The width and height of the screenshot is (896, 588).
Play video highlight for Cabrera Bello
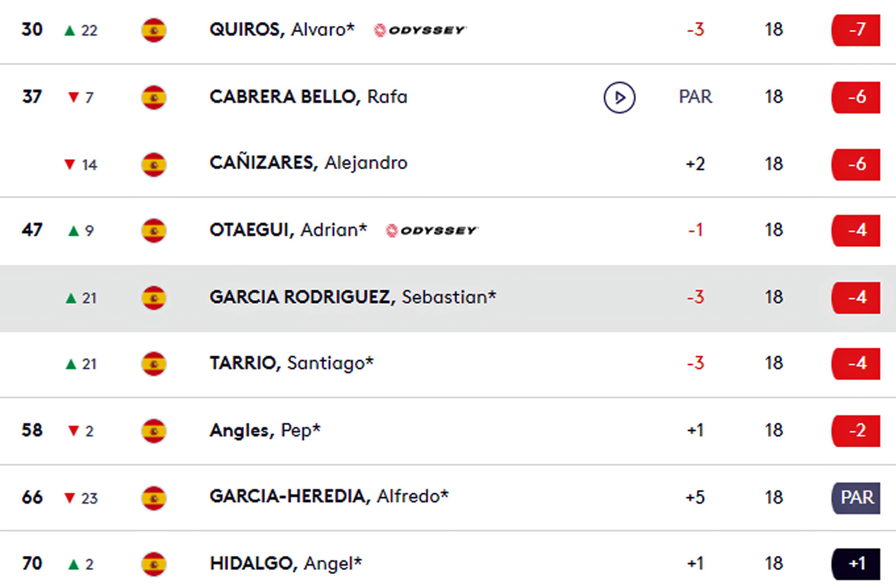pyautogui.click(x=619, y=97)
